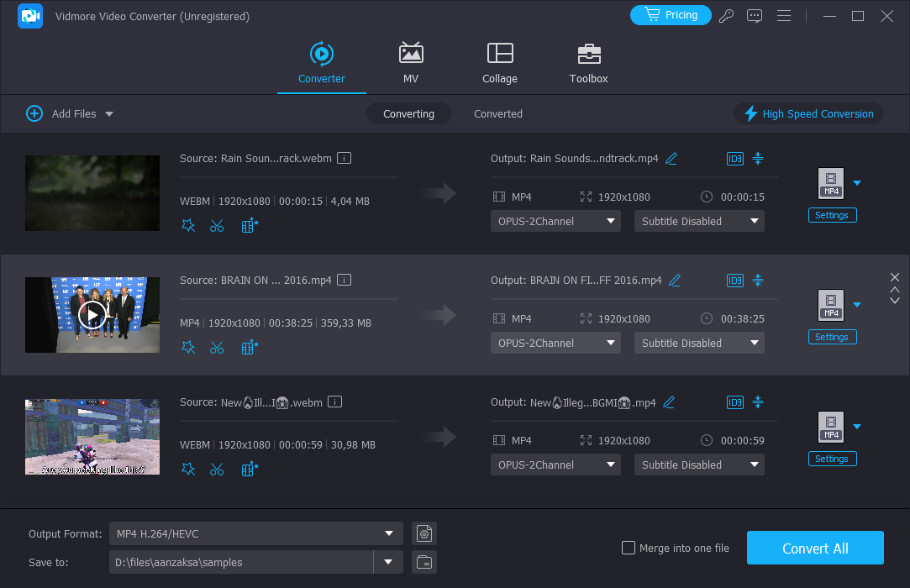Open the Rain Sounds video thumbnail
Image resolution: width=910 pixels, height=588 pixels.
click(92, 192)
